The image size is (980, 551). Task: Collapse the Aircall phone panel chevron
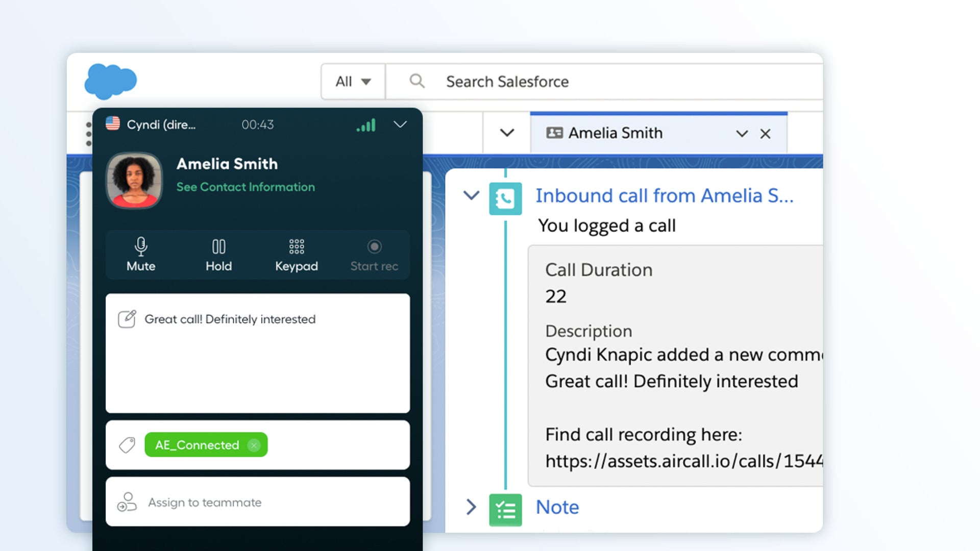coord(400,124)
